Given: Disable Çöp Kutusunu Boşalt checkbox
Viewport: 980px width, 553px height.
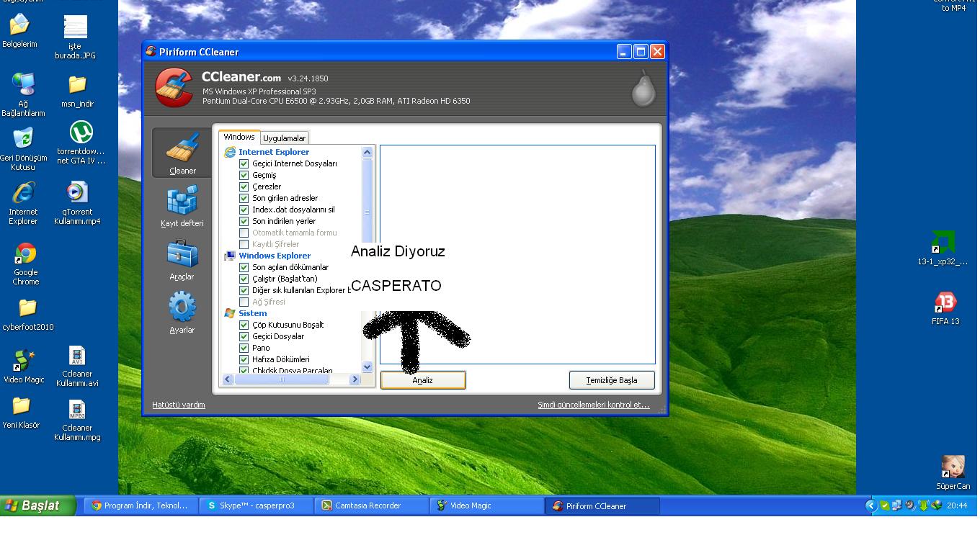Looking at the screenshot, I should [244, 325].
